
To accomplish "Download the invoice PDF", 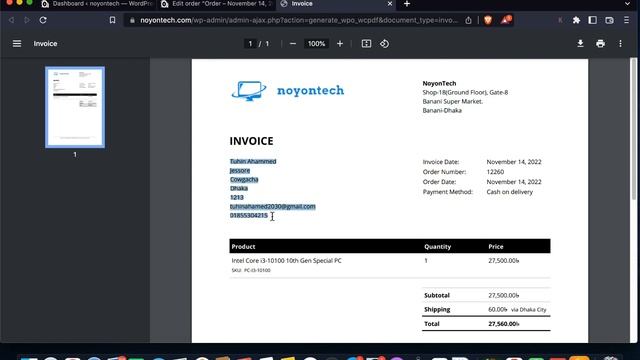I will [x=580, y=44].
